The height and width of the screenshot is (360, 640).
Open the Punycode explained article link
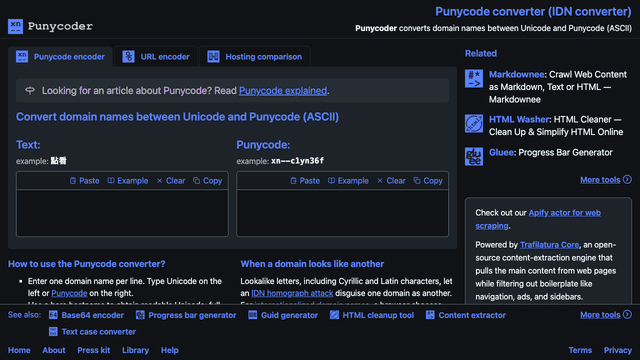tap(283, 91)
